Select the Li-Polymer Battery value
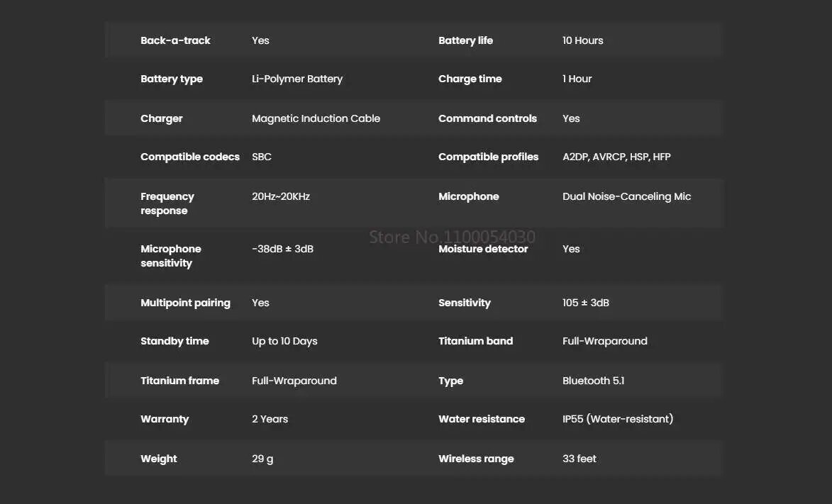The width and height of the screenshot is (832, 504). click(x=297, y=79)
